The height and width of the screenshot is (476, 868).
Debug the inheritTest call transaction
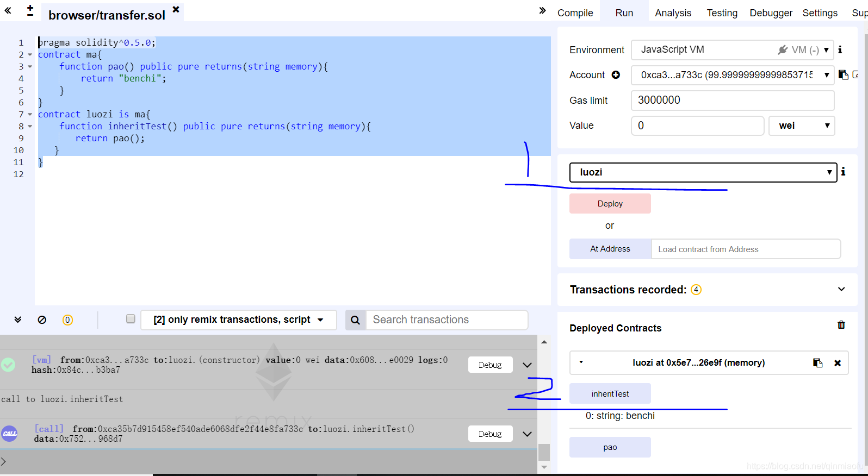[x=490, y=434]
